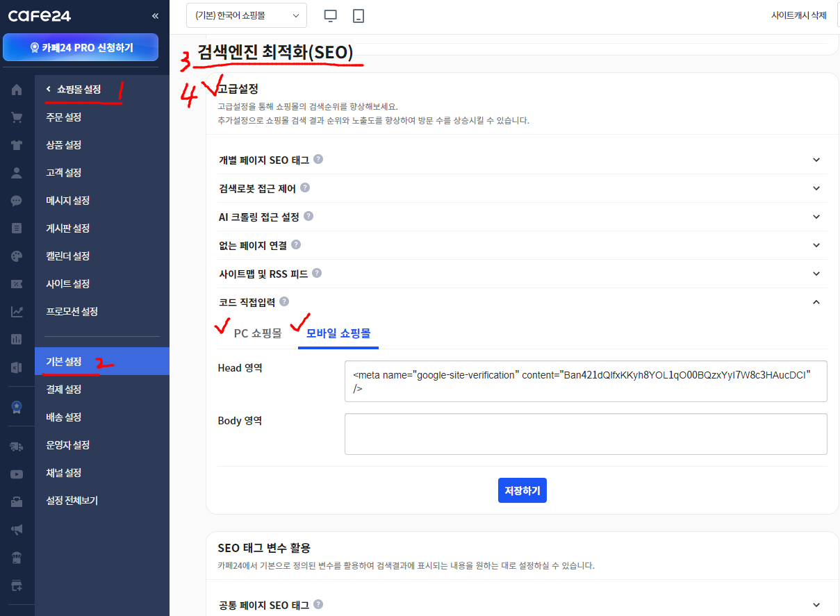The image size is (840, 616).
Task: Click the delivery truck icon in sidebar
Action: point(17,447)
